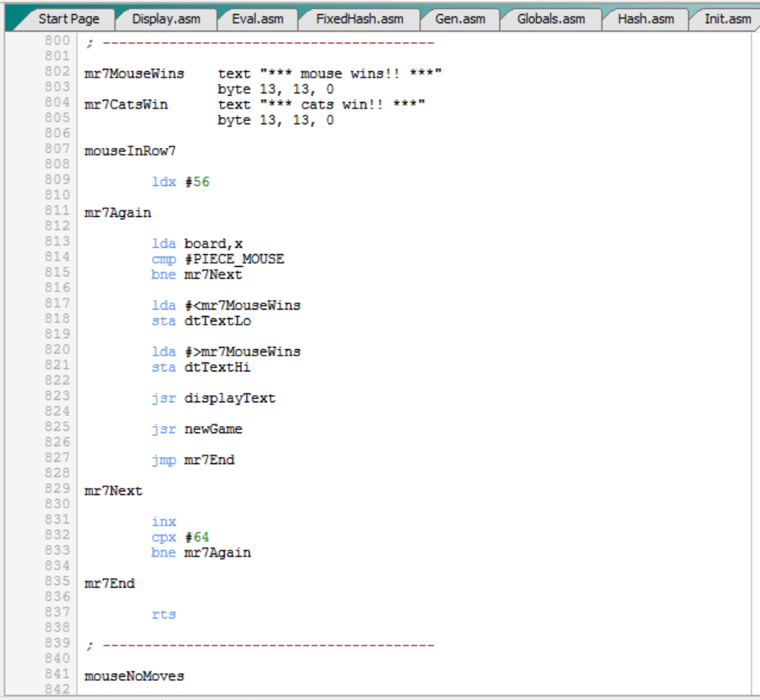Click the mr7CatsWin label definition

click(126, 105)
